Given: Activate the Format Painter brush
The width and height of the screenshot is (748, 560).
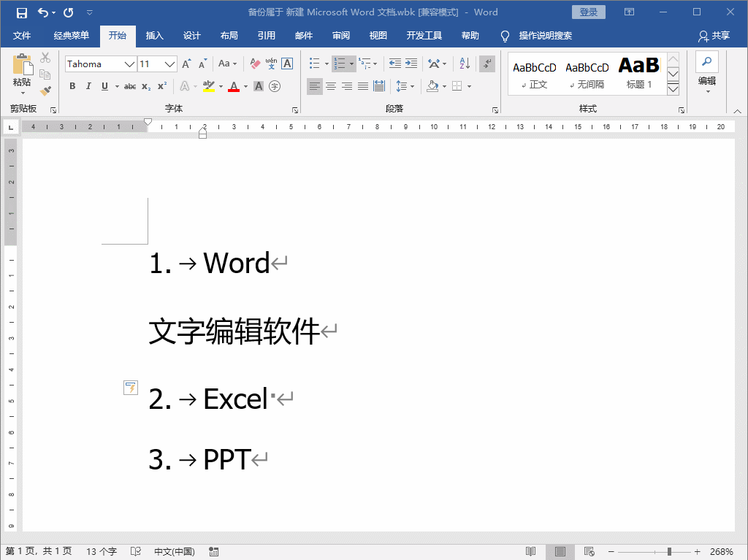Looking at the screenshot, I should pyautogui.click(x=45, y=91).
